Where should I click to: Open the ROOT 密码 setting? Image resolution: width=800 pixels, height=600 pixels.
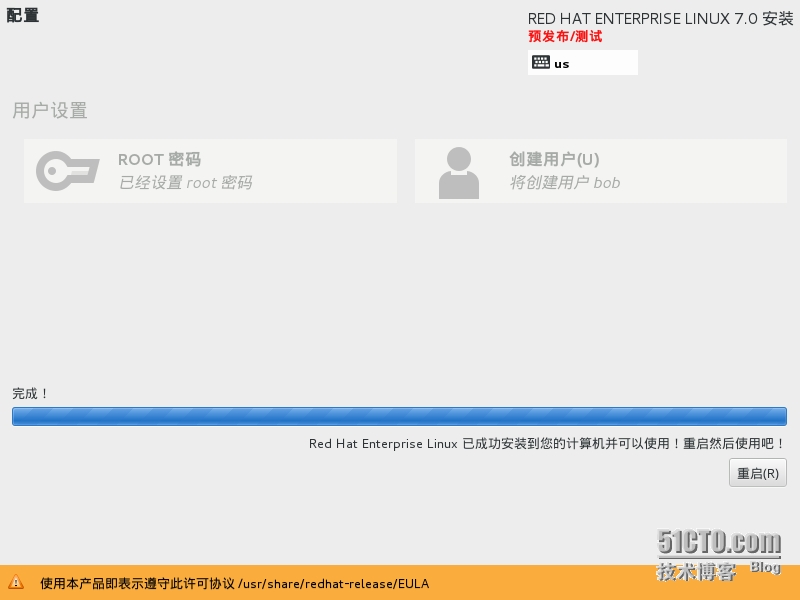pos(210,171)
